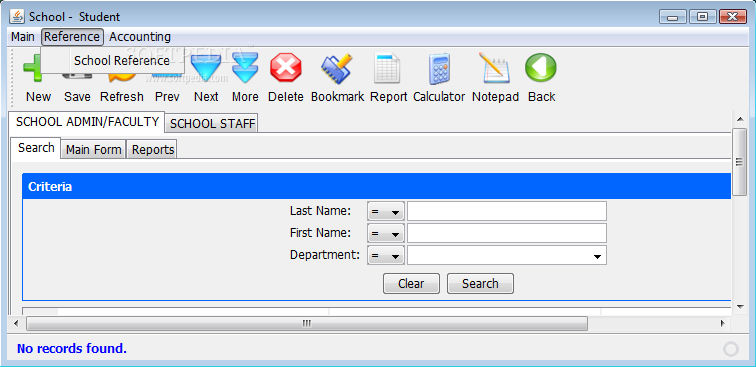Click the More double-arrow icon
Image resolution: width=756 pixels, height=367 pixels.
point(245,68)
